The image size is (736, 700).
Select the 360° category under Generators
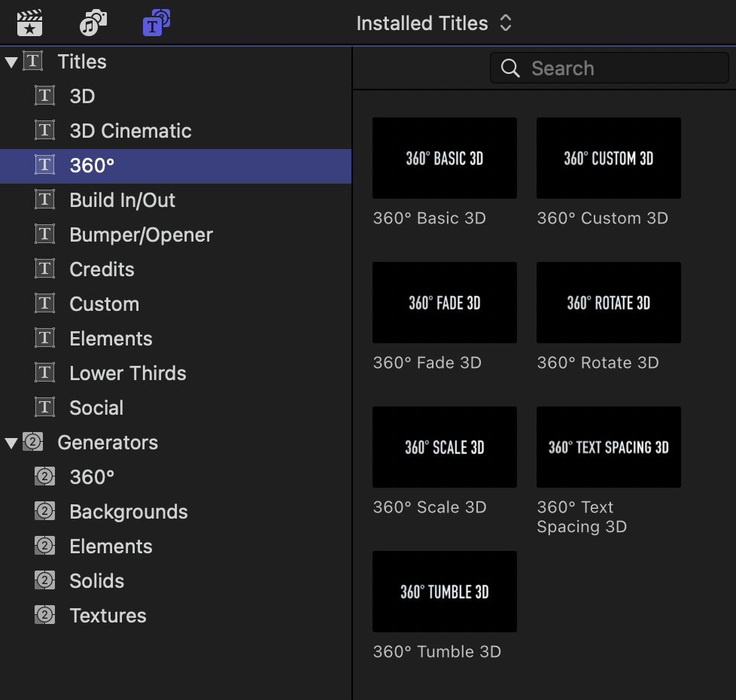pyautogui.click(x=176, y=477)
